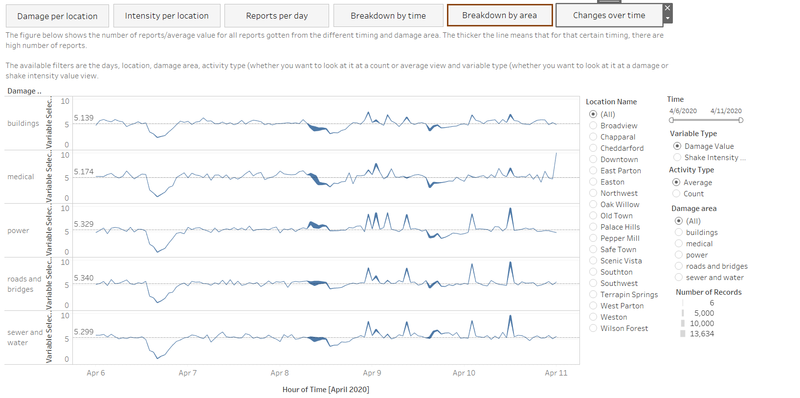Switch Variable Type to Shake Intensity
The image size is (800, 398).
(x=677, y=158)
